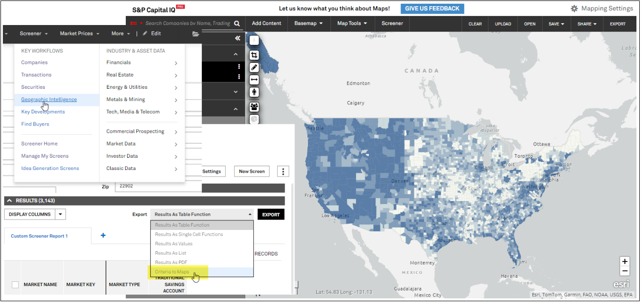Open the Map Tools dropdown

point(352,24)
